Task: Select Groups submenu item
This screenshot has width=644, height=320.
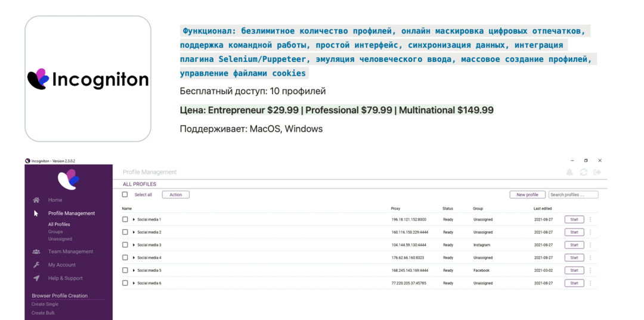Action: coord(55,232)
